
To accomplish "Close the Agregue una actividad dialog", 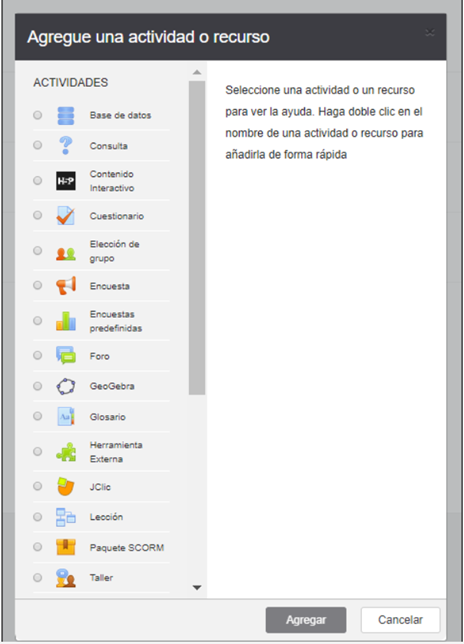I will (x=430, y=33).
